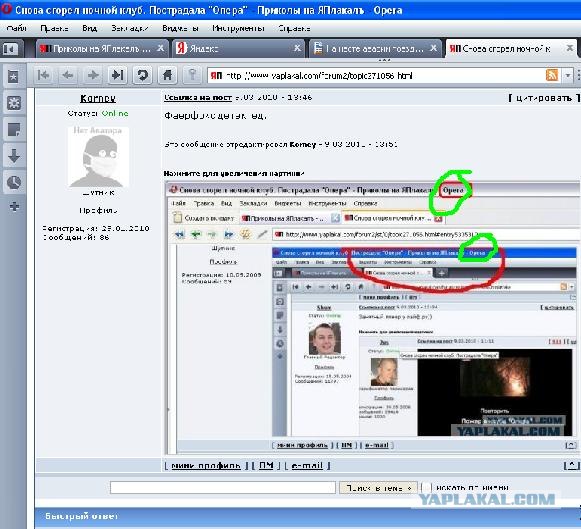The height and width of the screenshot is (529, 581).
Task: Click the Rewind navigation button
Action: [x=43, y=76]
